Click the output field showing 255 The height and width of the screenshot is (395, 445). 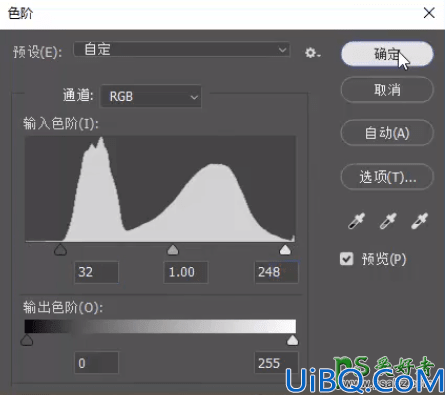[276, 363]
